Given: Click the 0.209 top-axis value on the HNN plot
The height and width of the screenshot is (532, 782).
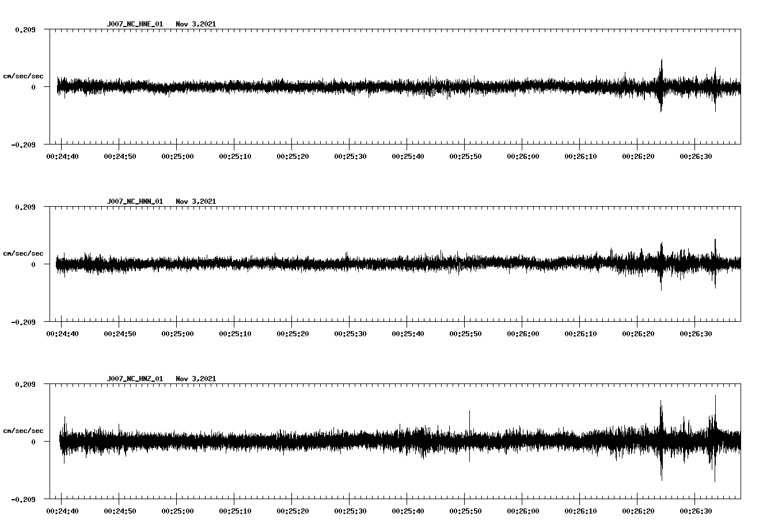Looking at the screenshot, I should 25,207.
